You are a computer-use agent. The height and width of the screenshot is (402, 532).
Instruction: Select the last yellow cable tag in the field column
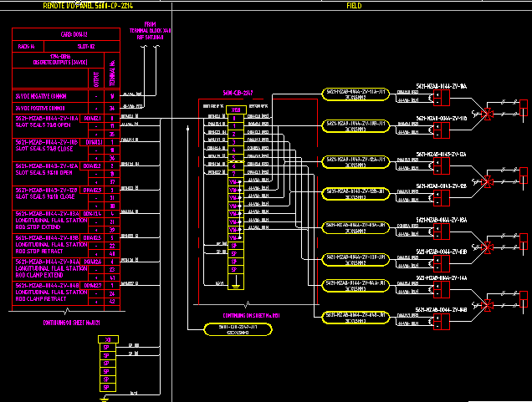coord(357,314)
